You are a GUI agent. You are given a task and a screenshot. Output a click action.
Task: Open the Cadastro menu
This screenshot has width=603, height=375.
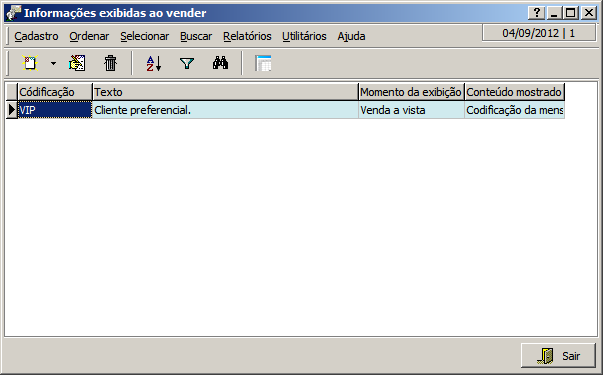(36, 36)
